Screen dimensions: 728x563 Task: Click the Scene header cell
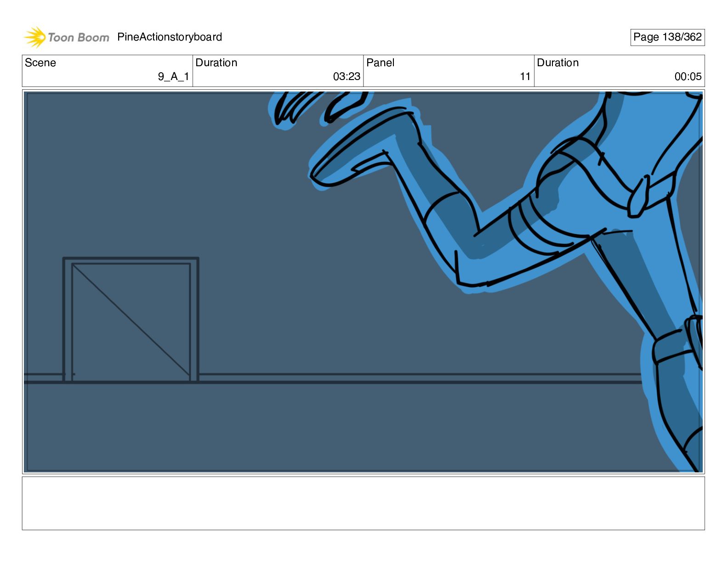pyautogui.click(x=108, y=71)
